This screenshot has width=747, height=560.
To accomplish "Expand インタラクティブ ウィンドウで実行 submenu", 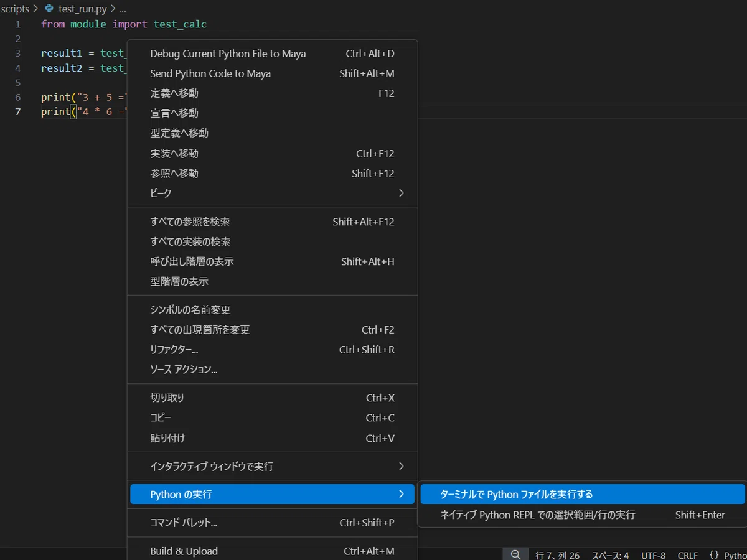I will pos(272,466).
